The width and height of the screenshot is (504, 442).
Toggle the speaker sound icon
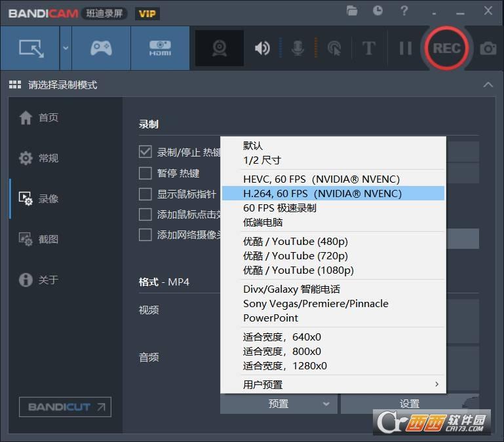(x=262, y=48)
